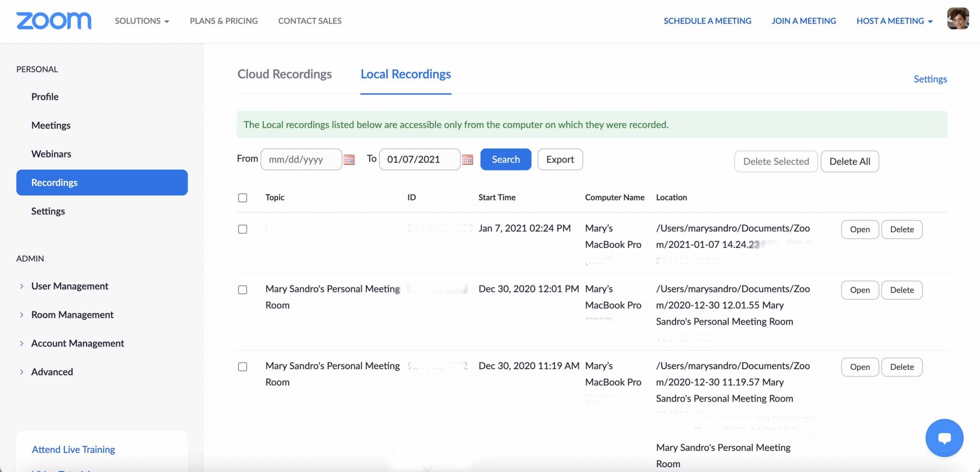Click the blue Search button
The image size is (980, 472).
[506, 159]
